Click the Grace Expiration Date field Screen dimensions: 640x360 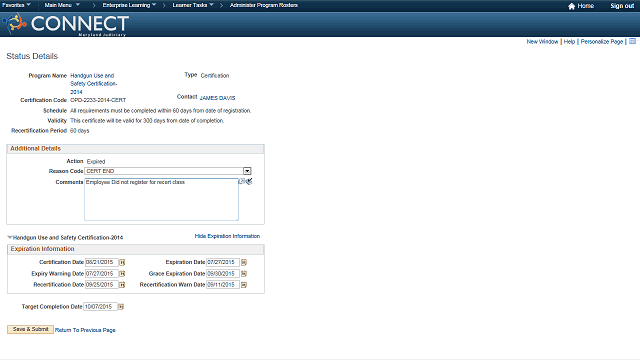pyautogui.click(x=223, y=273)
